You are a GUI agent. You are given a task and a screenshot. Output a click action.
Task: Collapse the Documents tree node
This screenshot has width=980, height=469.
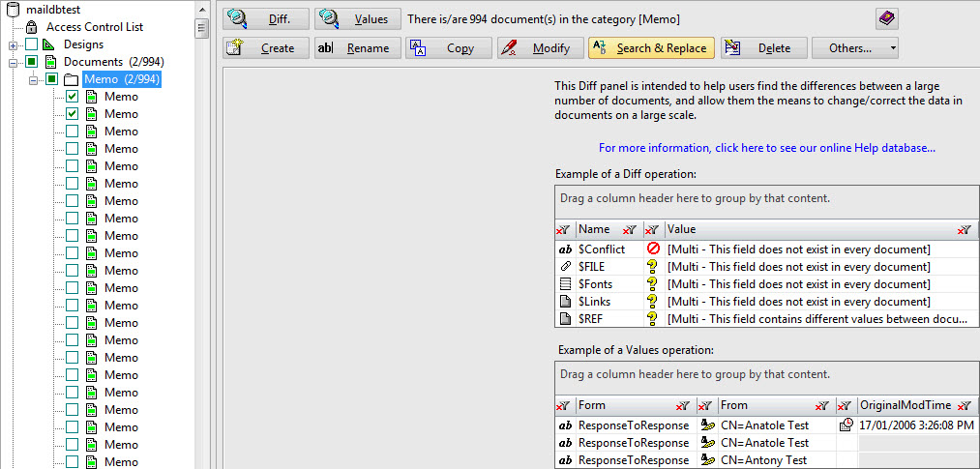click(14, 62)
